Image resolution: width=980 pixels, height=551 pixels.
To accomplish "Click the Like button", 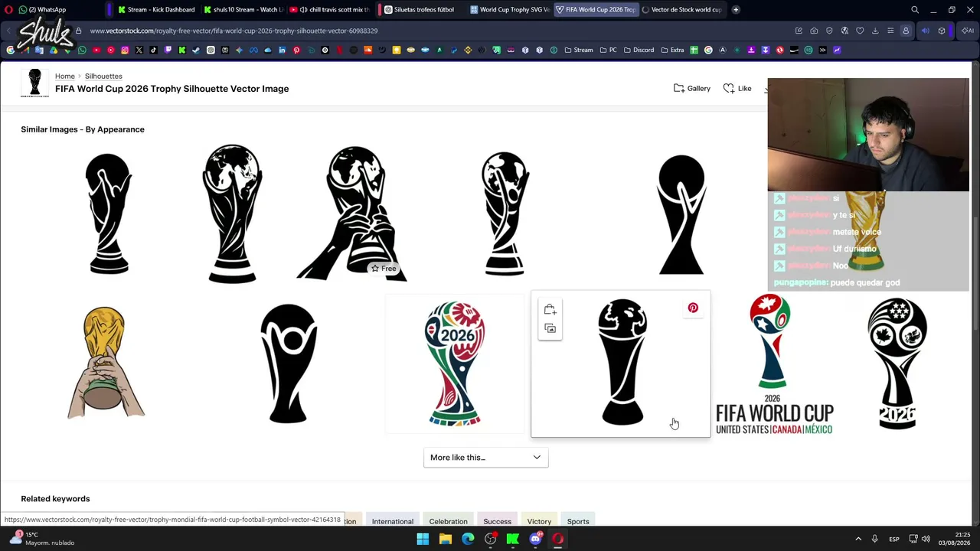I will pos(737,89).
